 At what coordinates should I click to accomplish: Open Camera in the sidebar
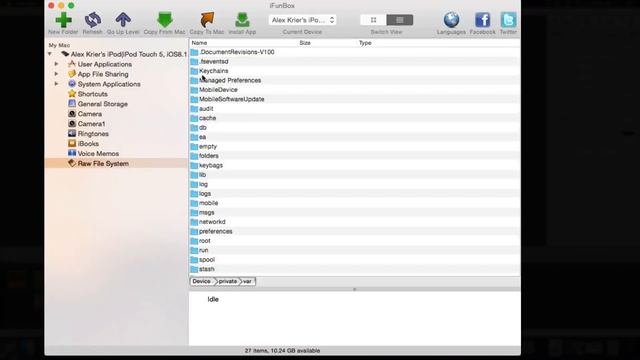89,114
